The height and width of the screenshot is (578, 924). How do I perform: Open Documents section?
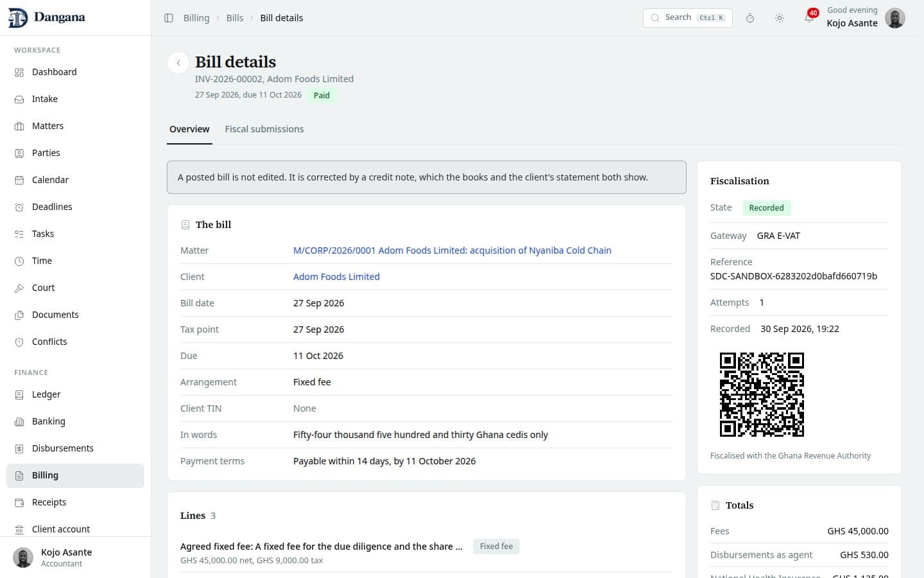(x=76, y=315)
